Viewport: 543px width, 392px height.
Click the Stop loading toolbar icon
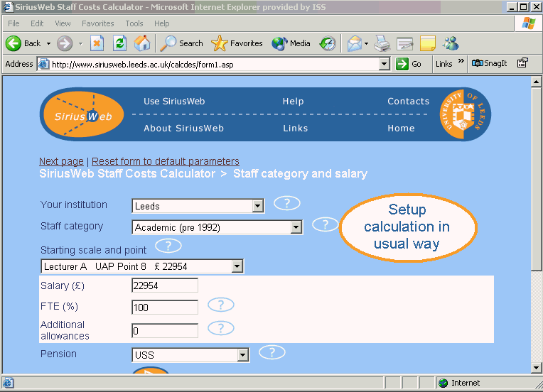click(97, 43)
